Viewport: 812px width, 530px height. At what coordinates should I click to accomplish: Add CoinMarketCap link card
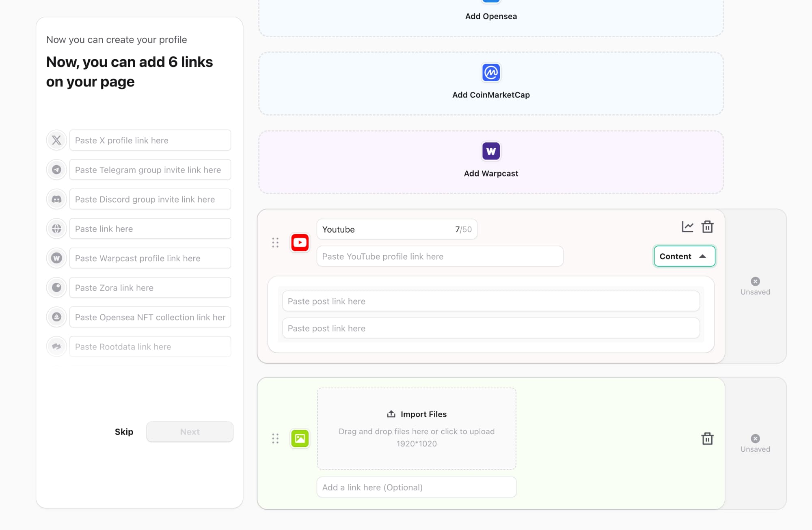491,84
